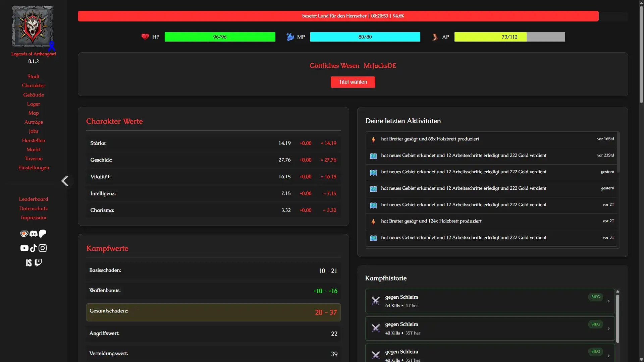644x362 pixels.
Task: Click the heart HP icon
Action: click(x=145, y=37)
